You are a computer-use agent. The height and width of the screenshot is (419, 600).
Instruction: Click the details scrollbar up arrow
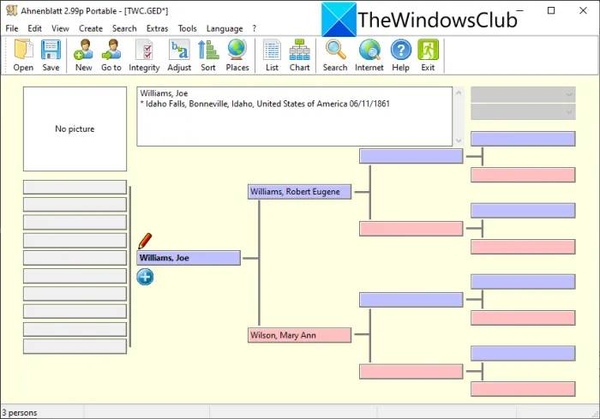click(458, 92)
